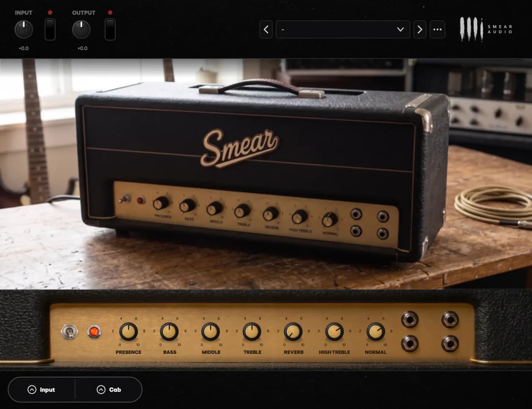Click the Bass knob on the panel
The width and height of the screenshot is (532, 409).
169,331
